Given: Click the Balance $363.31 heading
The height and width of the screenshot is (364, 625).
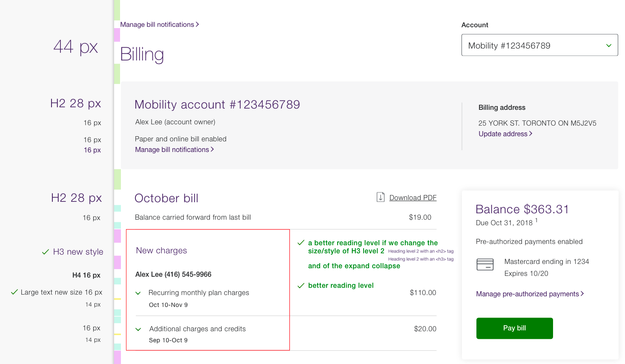Looking at the screenshot, I should [522, 209].
